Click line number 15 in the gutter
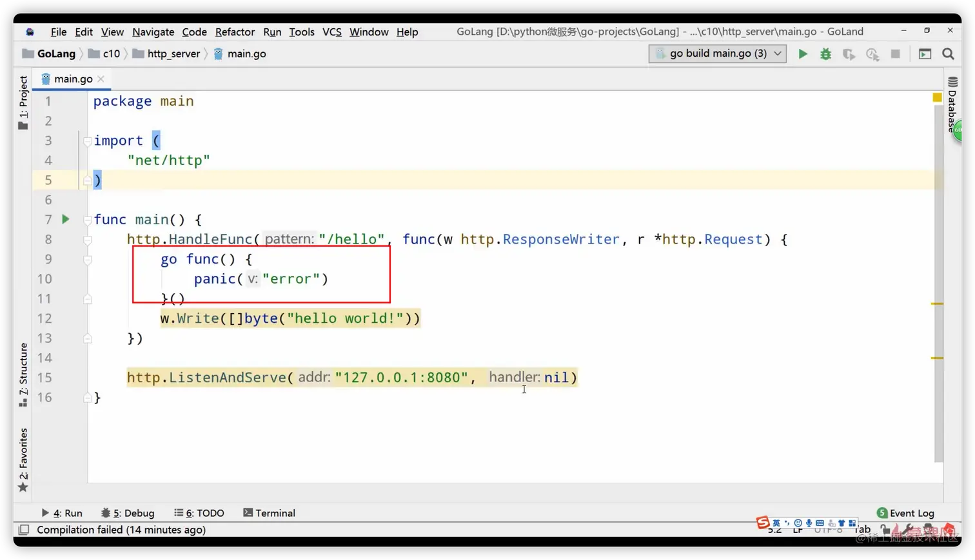 point(44,378)
